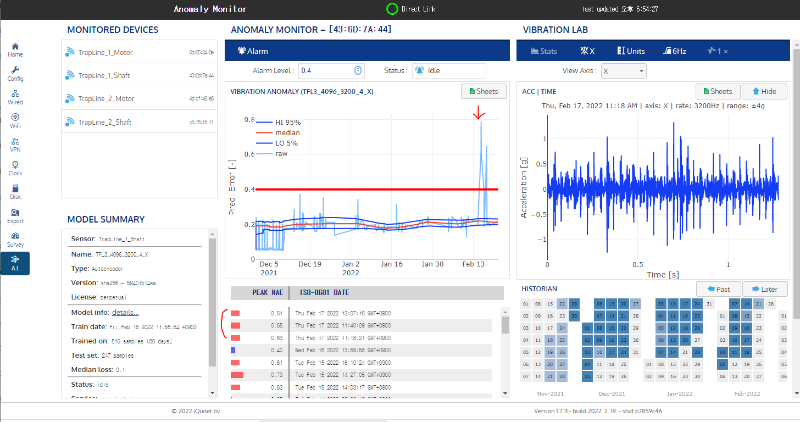Open the Units tab in the Vibration Lab

click(631, 51)
